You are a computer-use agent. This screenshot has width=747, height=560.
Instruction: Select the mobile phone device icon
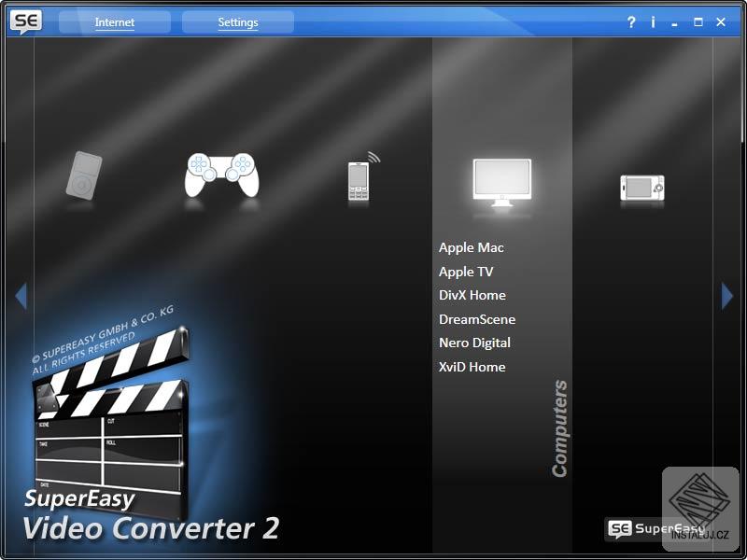(363, 176)
